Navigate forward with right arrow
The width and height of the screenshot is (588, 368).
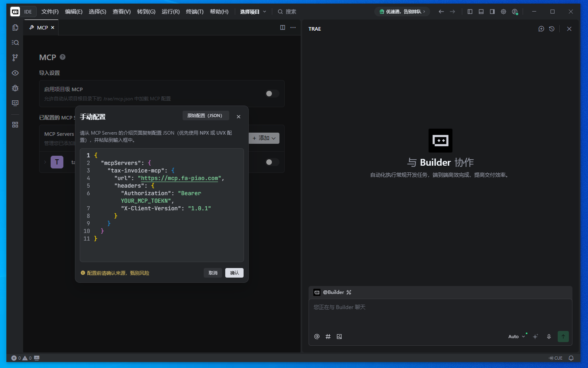452,12
